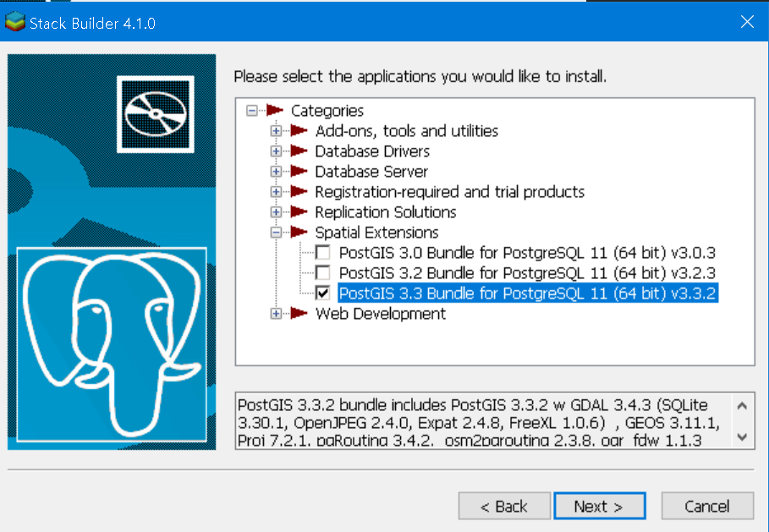Click the red arrow icon beside Database Drivers
769x532 pixels.
(x=299, y=151)
